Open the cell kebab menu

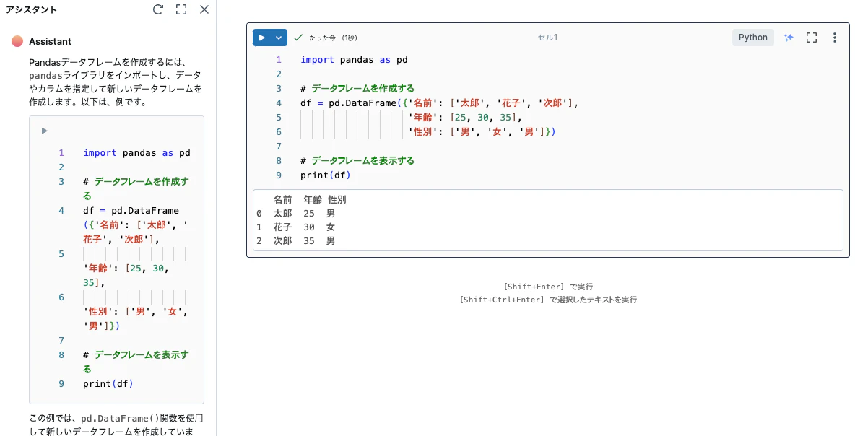click(835, 38)
